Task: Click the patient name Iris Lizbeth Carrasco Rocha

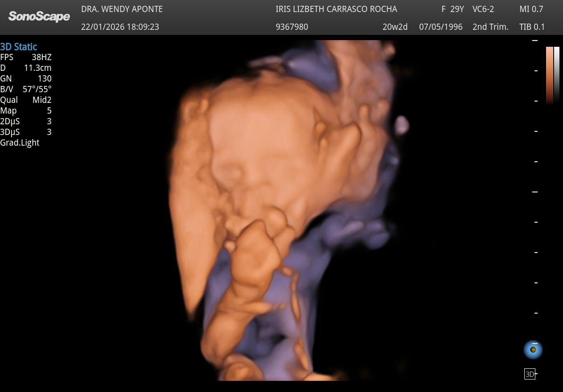Action: click(x=336, y=9)
